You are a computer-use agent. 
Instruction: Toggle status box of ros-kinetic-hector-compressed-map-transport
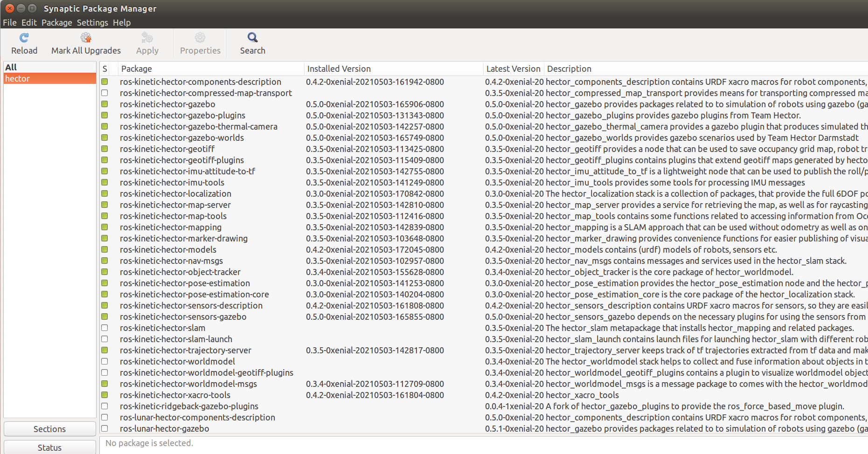104,93
